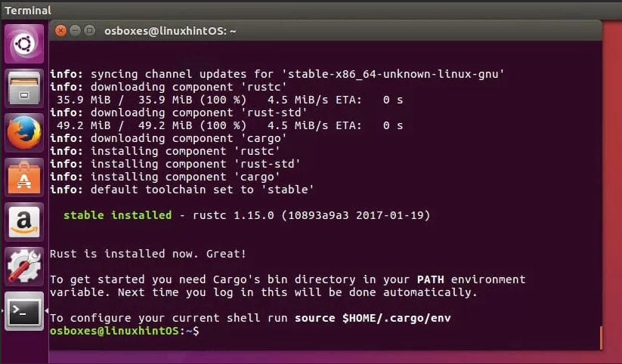Open the Amazon launcher icon
Screen dimensions: 622x364
click(x=24, y=222)
